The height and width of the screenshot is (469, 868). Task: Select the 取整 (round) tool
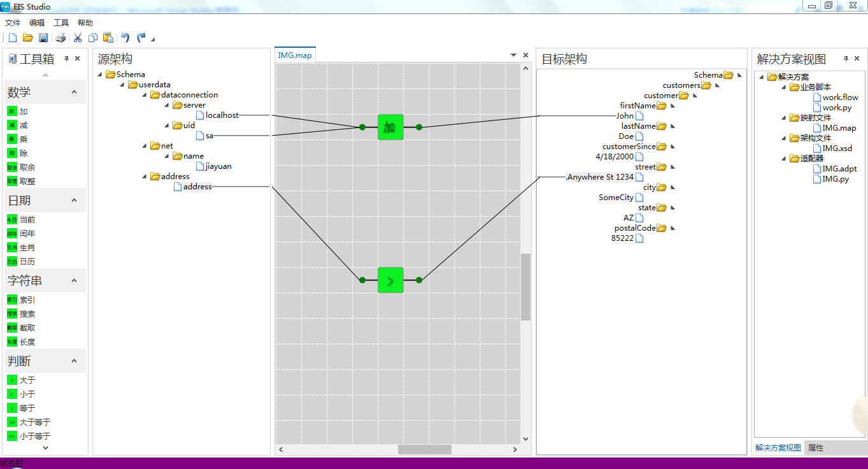point(21,182)
